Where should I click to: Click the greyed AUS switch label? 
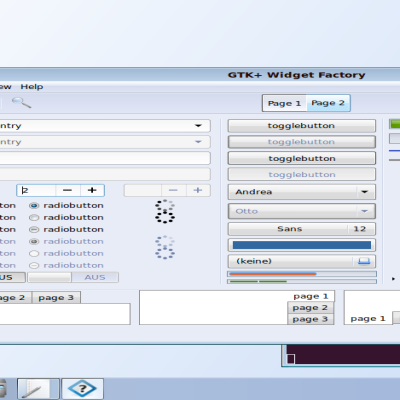click(95, 277)
